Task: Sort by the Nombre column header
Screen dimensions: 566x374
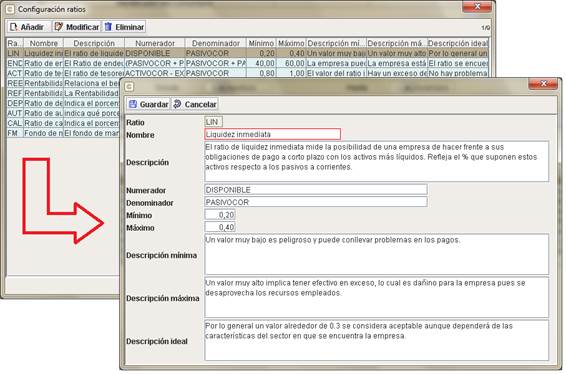Action: pos(43,43)
